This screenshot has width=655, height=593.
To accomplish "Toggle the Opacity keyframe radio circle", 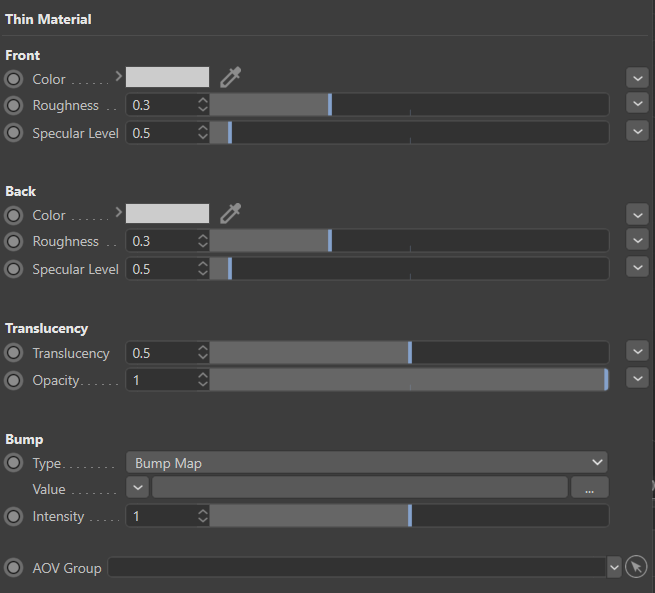I will pyautogui.click(x=14, y=380).
